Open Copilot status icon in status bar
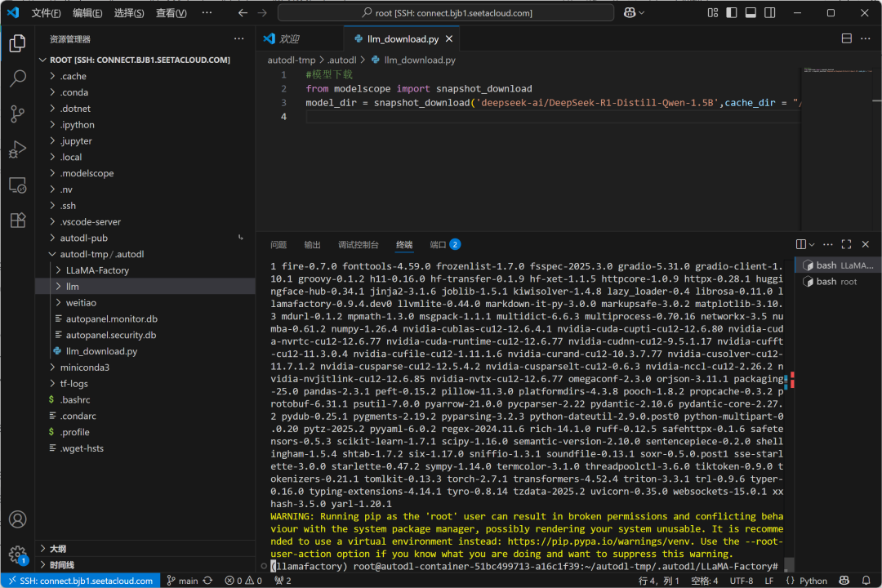The width and height of the screenshot is (882, 588). tap(844, 580)
